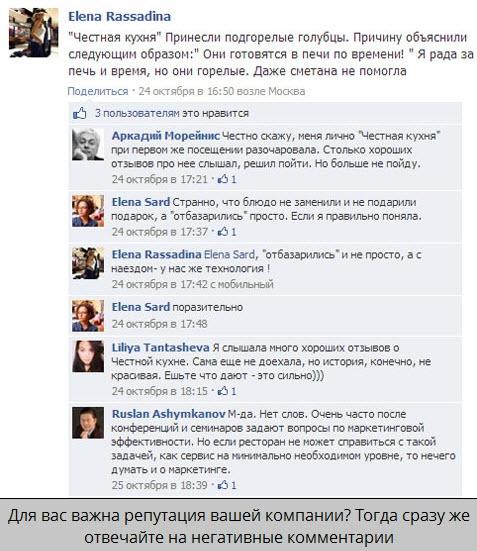This screenshot has width=477, height=551.
Task: Click the Поделиться share link
Action: (x=98, y=91)
